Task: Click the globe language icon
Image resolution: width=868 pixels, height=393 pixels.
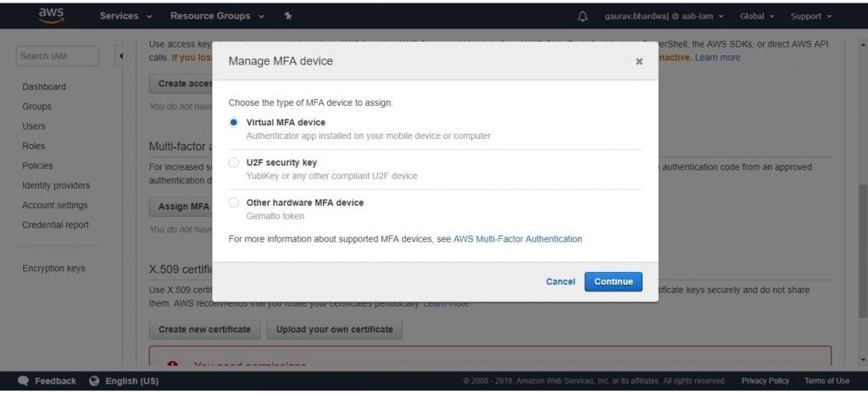Action: [94, 381]
